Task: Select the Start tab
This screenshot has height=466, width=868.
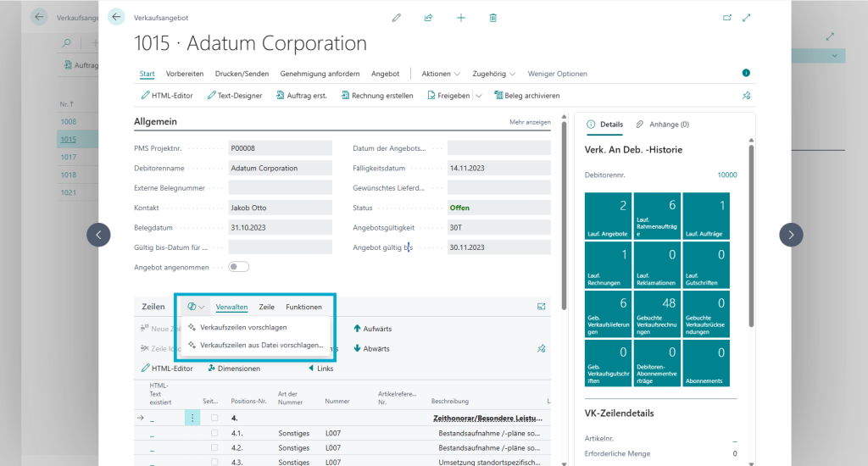Action: tap(147, 74)
